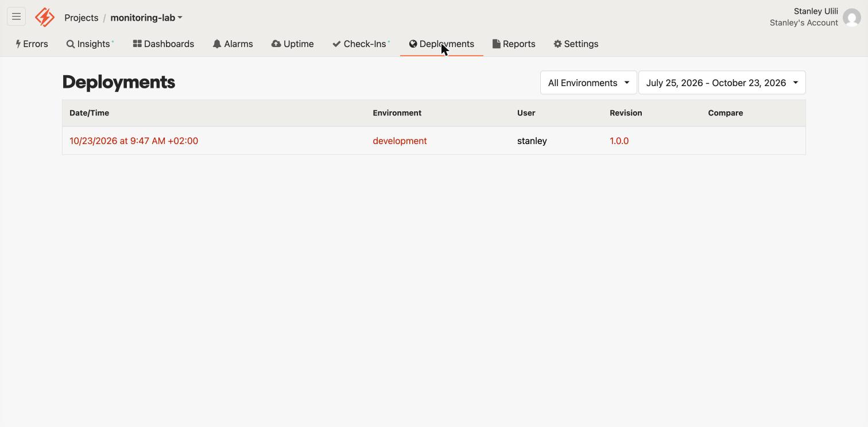Filter by the development environment link

tap(400, 141)
